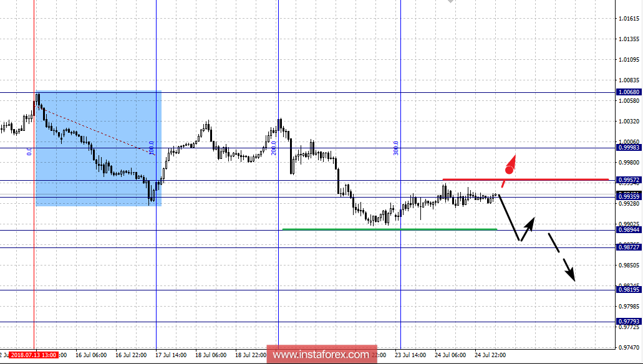Screen dimensions: 643x364
Task: Click the 24 Jul 22:00 time label
Action: tap(490, 355)
